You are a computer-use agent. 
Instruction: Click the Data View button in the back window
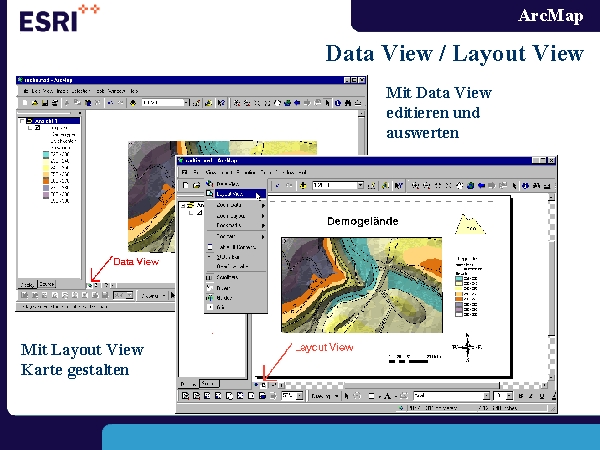click(x=87, y=285)
